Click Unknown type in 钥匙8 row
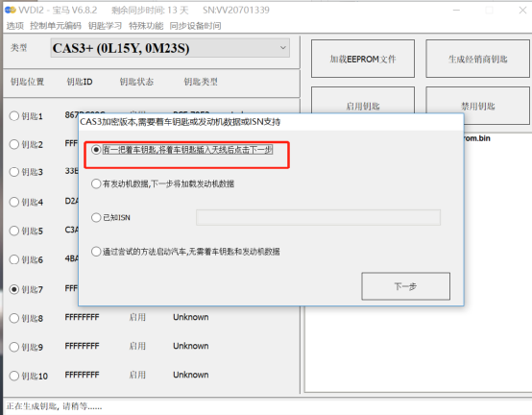This screenshot has width=532, height=415. tap(191, 317)
